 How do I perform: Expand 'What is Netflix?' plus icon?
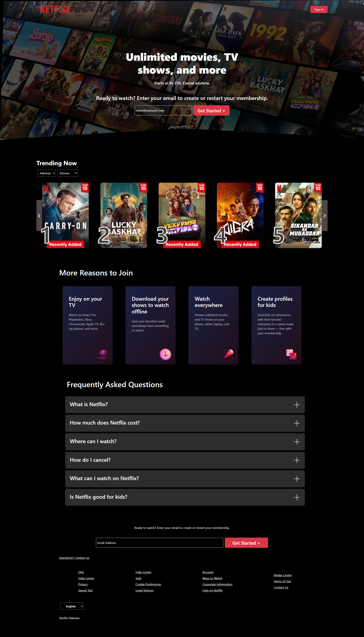pyautogui.click(x=297, y=405)
